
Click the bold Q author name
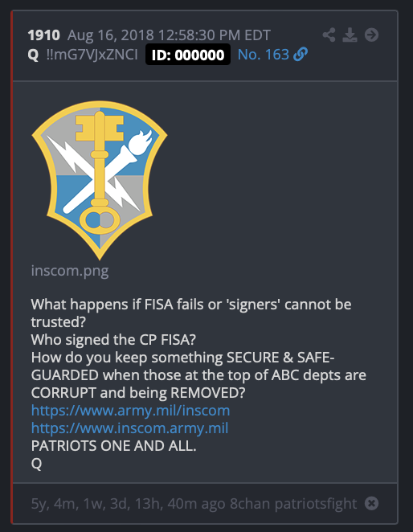[33, 55]
